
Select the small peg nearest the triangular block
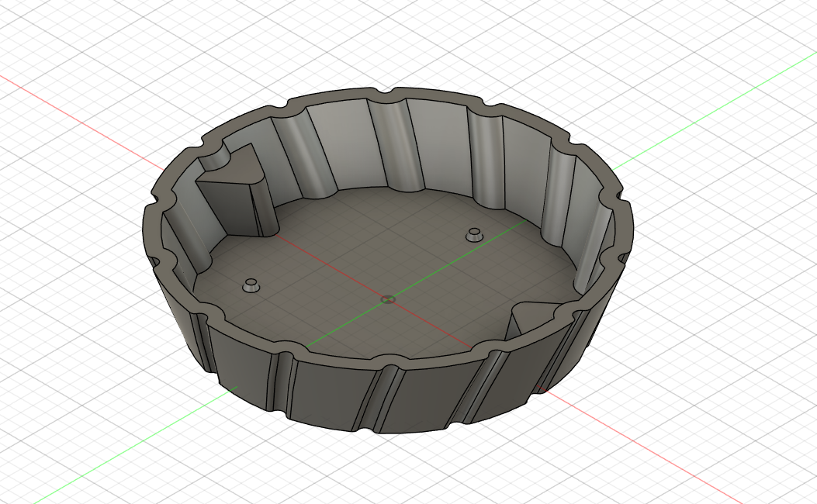point(251,286)
